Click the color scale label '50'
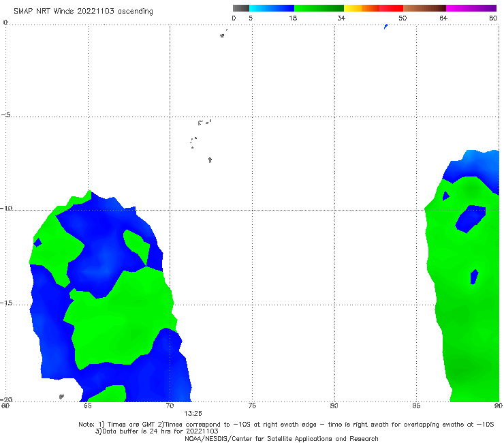 click(x=403, y=18)
